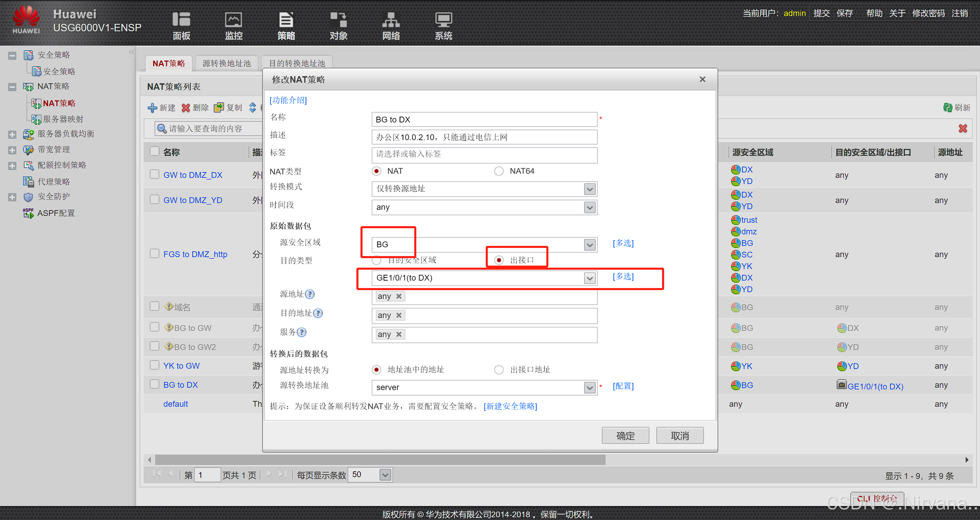The image size is (980, 520).
Task: Open the 监控 monitor icon
Action: pyautogui.click(x=234, y=19)
